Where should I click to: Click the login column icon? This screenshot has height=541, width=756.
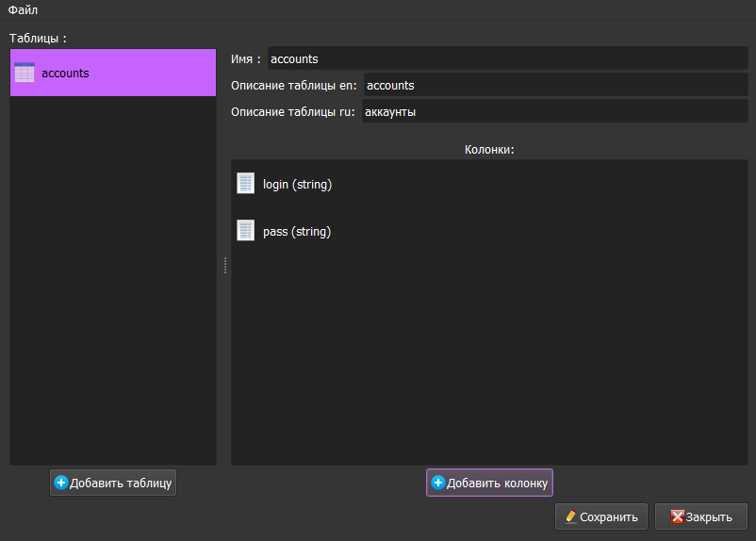[x=246, y=184]
